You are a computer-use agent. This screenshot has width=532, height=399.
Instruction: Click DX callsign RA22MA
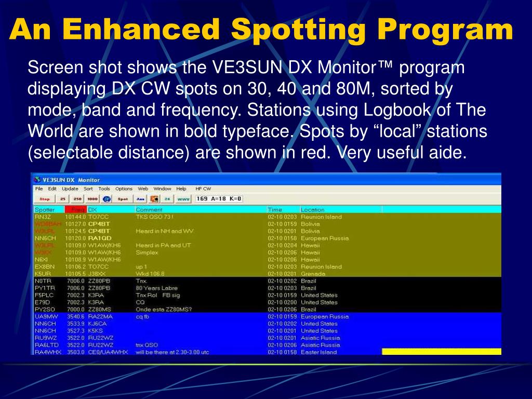pyautogui.click(x=100, y=316)
